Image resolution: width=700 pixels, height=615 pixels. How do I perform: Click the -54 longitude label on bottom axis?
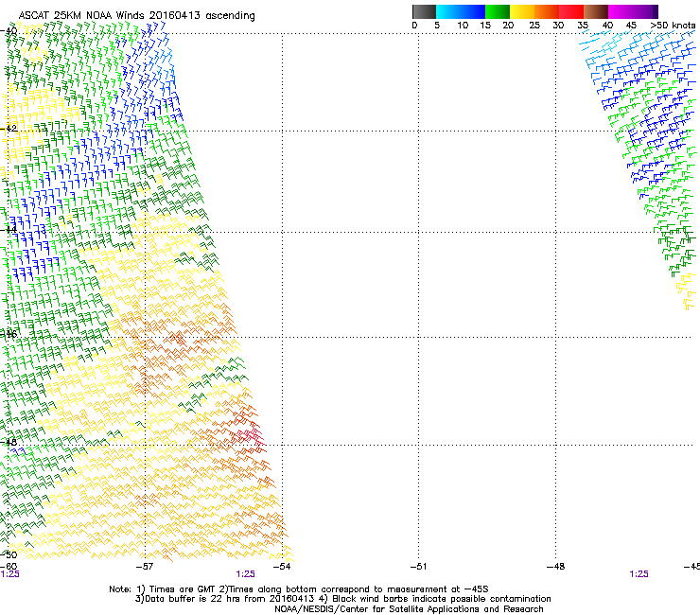coord(282,567)
